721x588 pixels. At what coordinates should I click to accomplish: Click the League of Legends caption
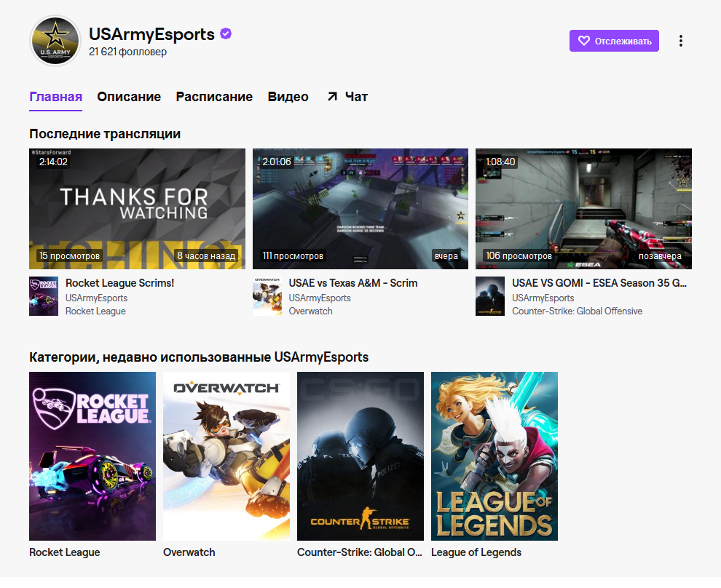(476, 552)
